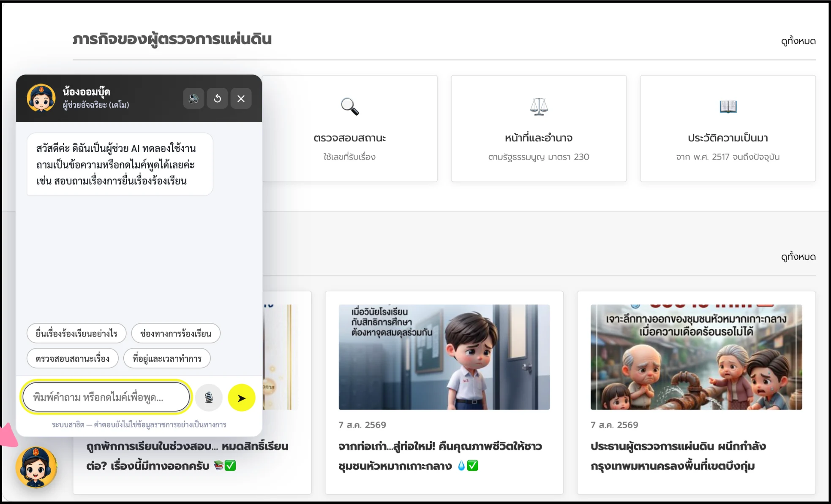Click the ภารกิจของผู้ตรวจการแผ่นดิน section heading

(x=172, y=39)
